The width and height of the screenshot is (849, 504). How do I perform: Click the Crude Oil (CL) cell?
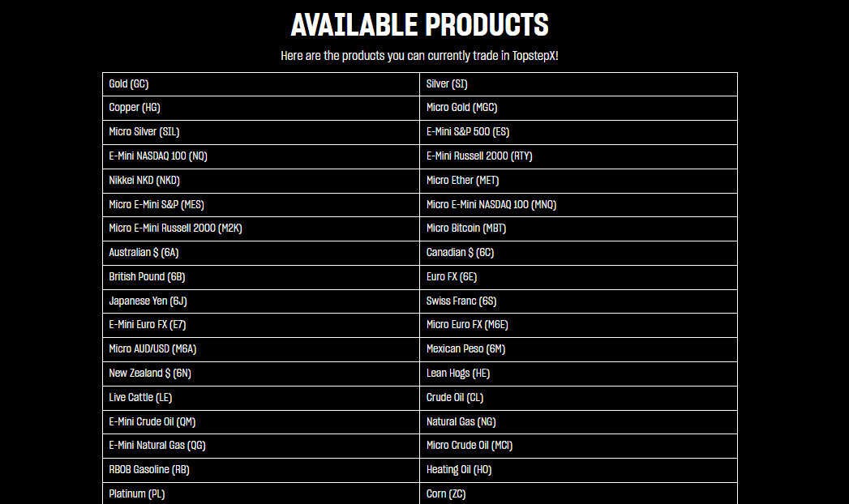[455, 398]
